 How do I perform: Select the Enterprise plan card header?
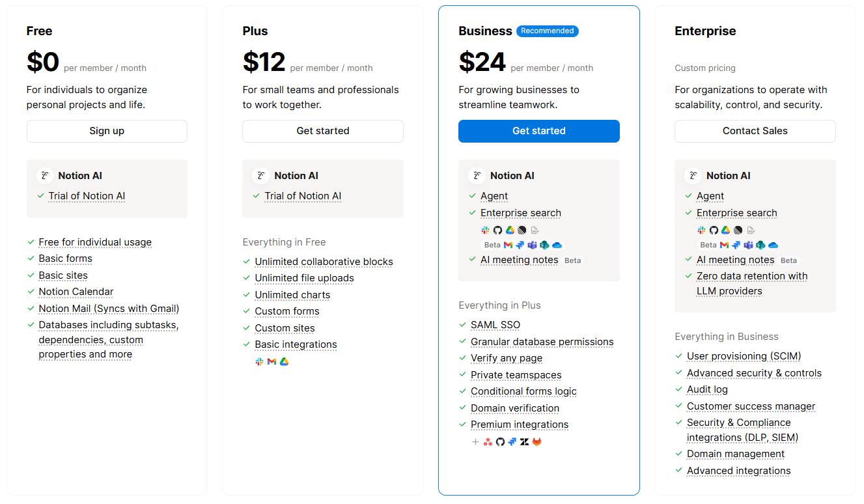704,31
